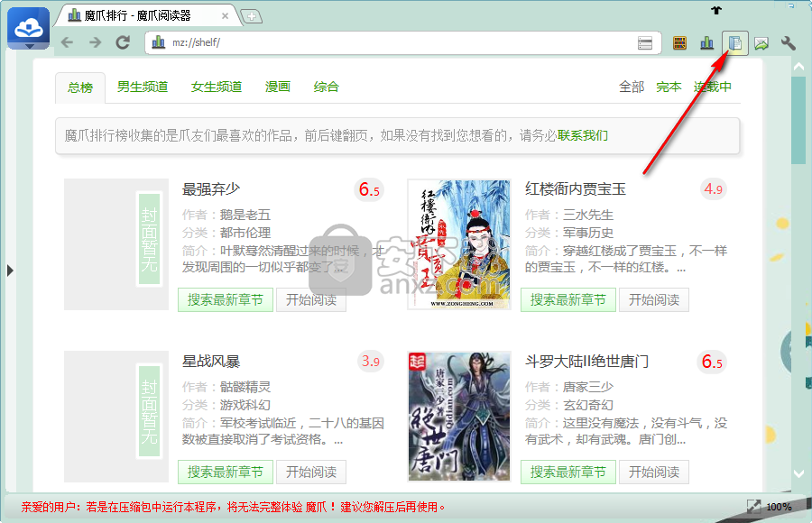Click the 6.5 rating of 最强弃少
This screenshot has width=812, height=523.
[x=369, y=189]
